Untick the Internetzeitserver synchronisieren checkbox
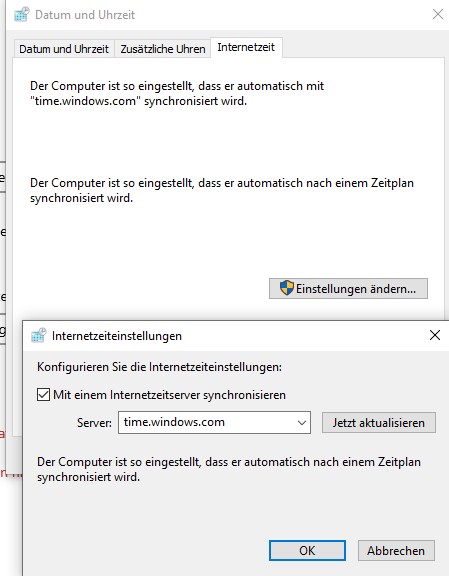Screen dimensions: 449x576 43,395
